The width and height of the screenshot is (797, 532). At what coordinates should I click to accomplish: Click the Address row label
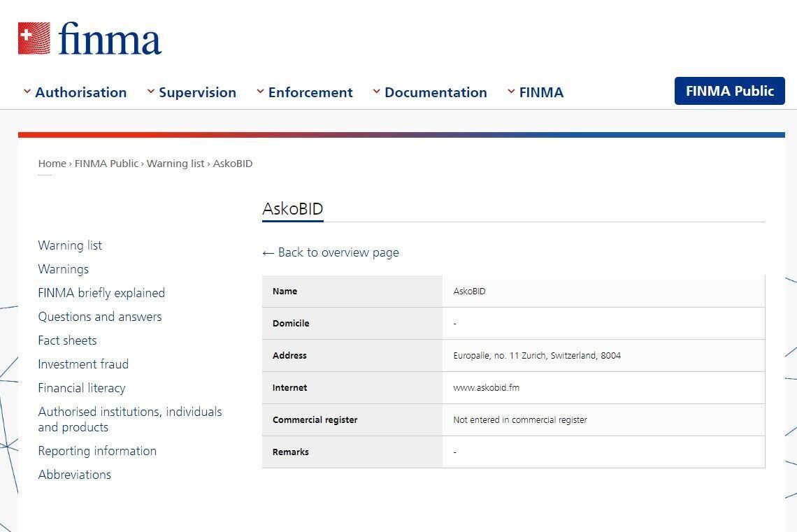click(289, 356)
